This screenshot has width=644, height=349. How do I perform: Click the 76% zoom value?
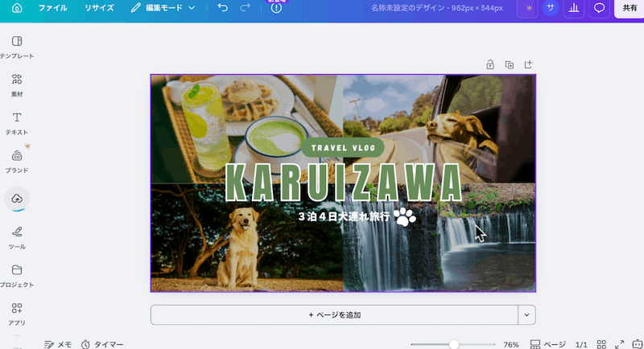click(x=511, y=345)
